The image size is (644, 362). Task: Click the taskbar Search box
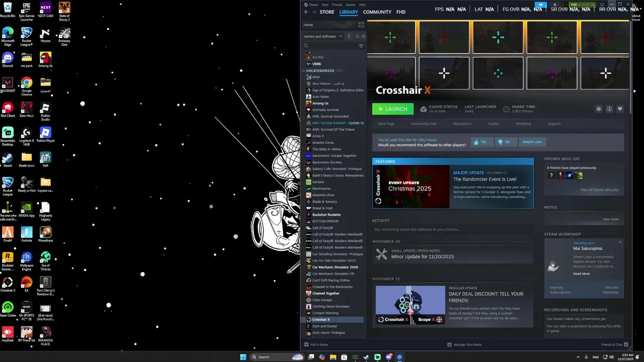pyautogui.click(x=277, y=357)
